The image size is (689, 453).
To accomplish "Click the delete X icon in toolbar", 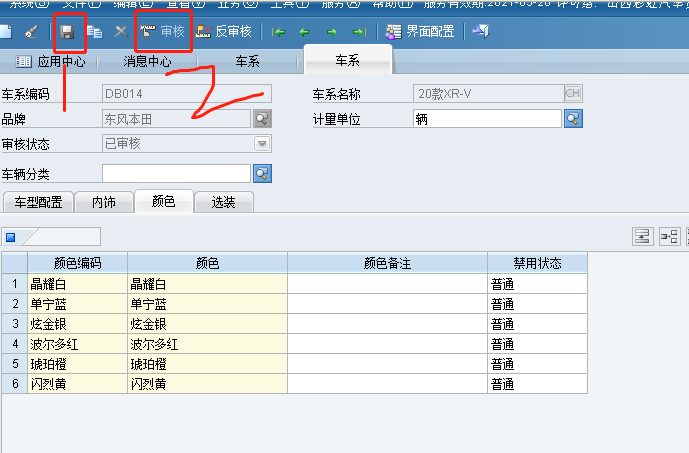I will (120, 32).
